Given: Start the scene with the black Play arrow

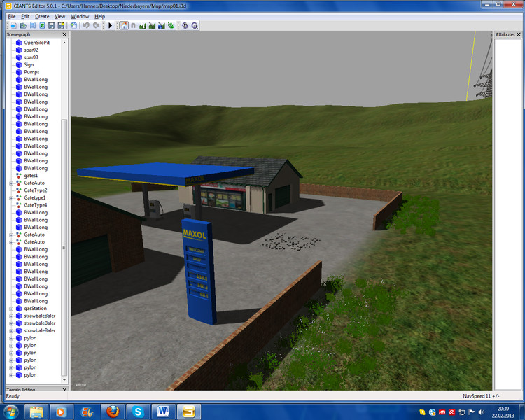Looking at the screenshot, I should click(110, 25).
